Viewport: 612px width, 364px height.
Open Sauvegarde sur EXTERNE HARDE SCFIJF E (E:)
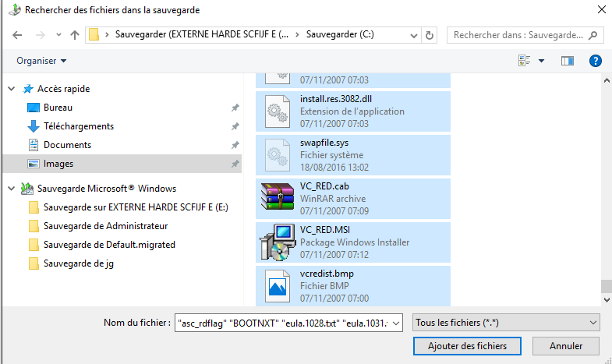tap(136, 207)
